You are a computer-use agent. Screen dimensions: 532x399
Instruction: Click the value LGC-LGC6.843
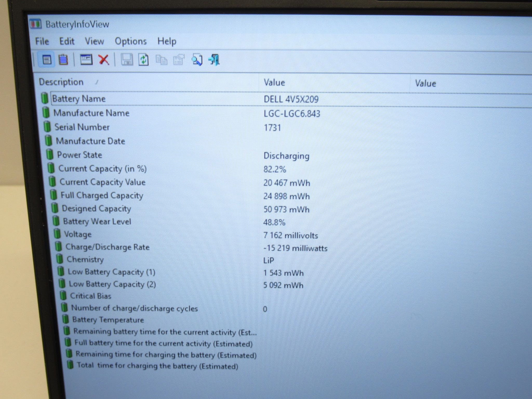point(292,114)
